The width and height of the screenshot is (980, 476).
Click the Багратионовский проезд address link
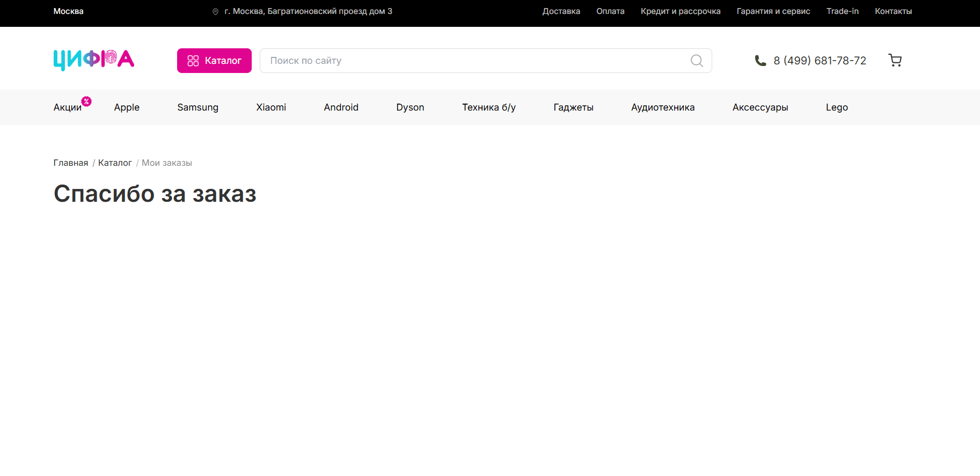pyautogui.click(x=308, y=11)
